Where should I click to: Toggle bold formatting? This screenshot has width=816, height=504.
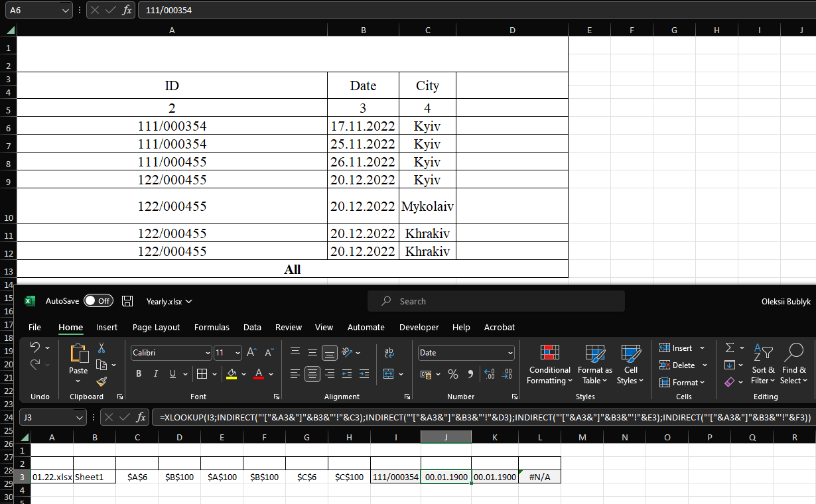click(x=138, y=373)
